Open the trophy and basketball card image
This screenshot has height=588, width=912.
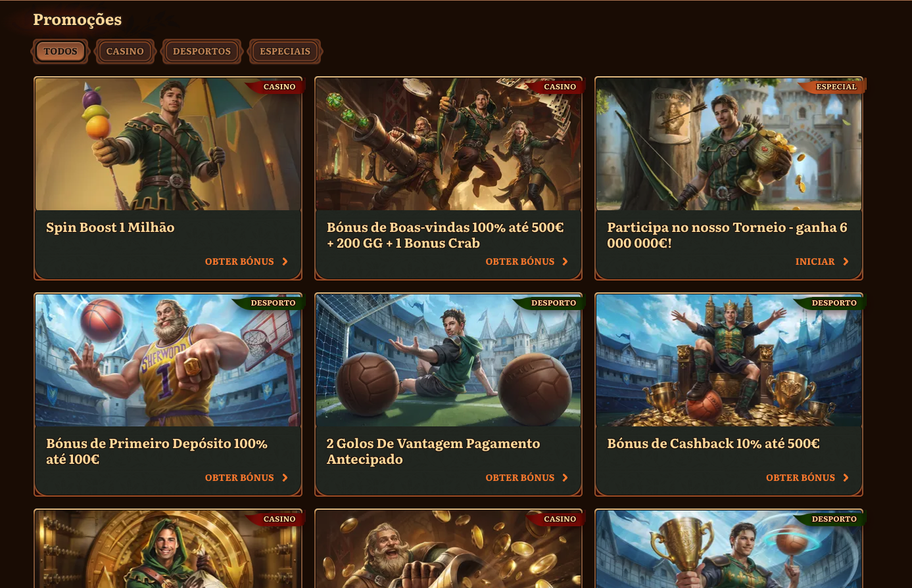click(729, 549)
